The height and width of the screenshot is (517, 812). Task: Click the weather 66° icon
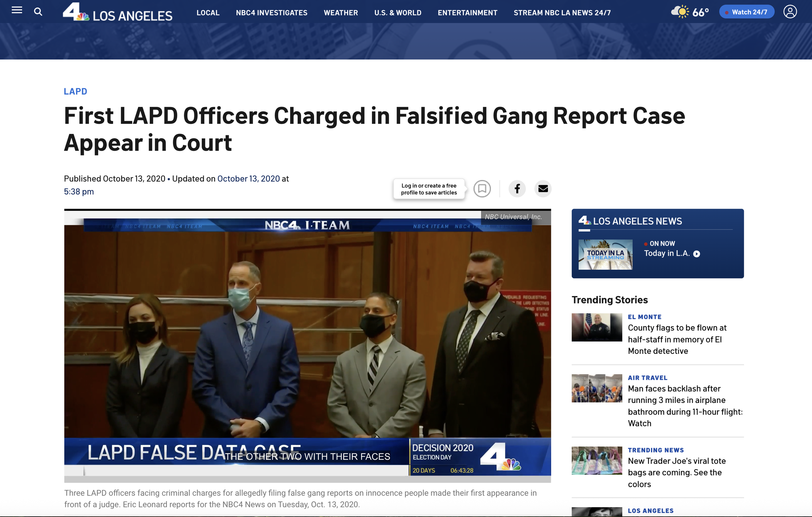(x=690, y=12)
